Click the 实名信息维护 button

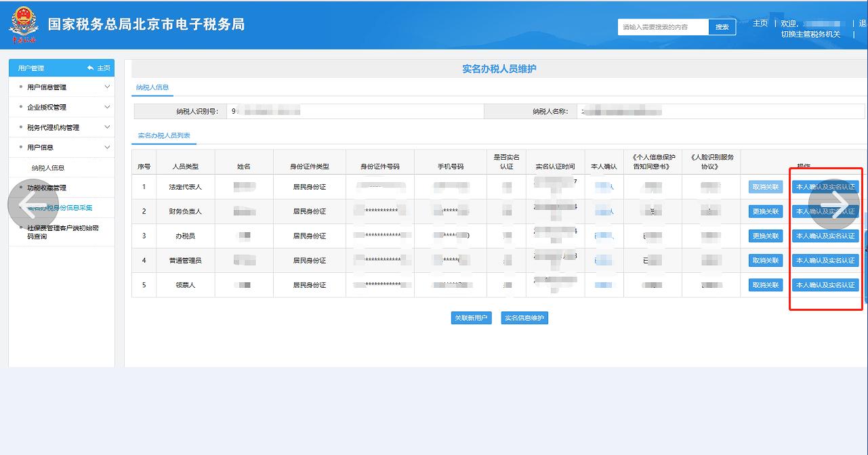[523, 317]
